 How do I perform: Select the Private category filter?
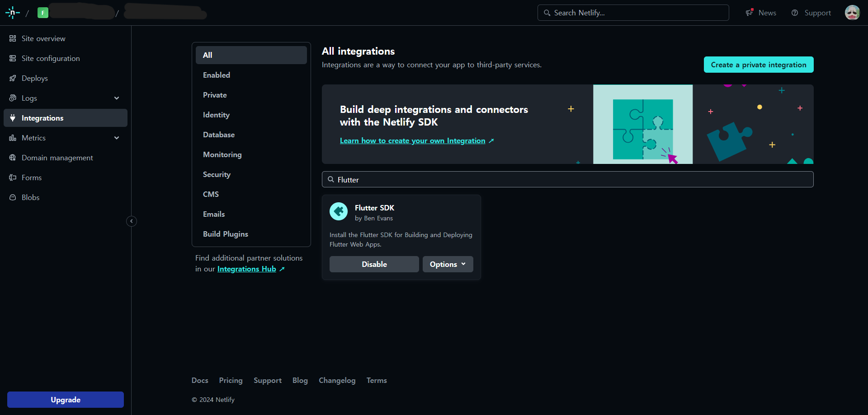[251, 95]
